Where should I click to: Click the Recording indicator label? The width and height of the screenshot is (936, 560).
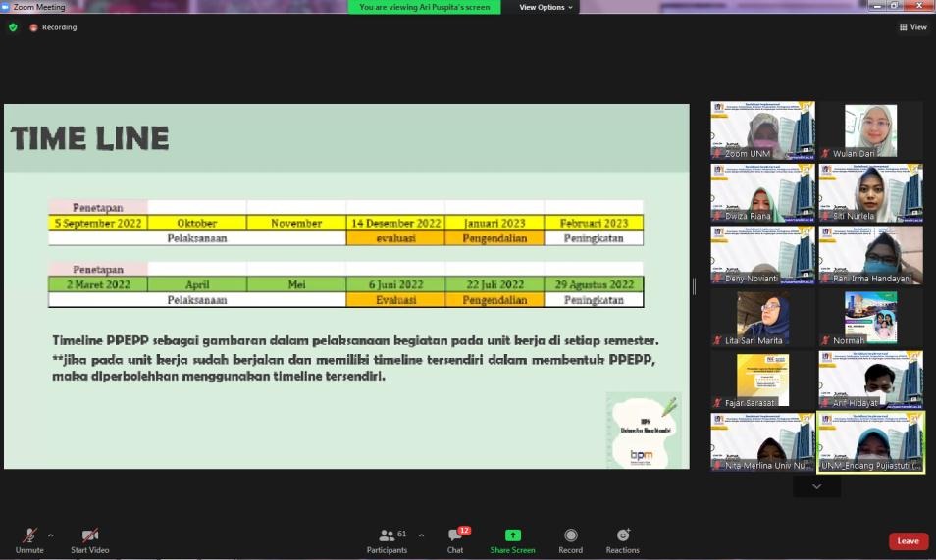pyautogui.click(x=59, y=27)
